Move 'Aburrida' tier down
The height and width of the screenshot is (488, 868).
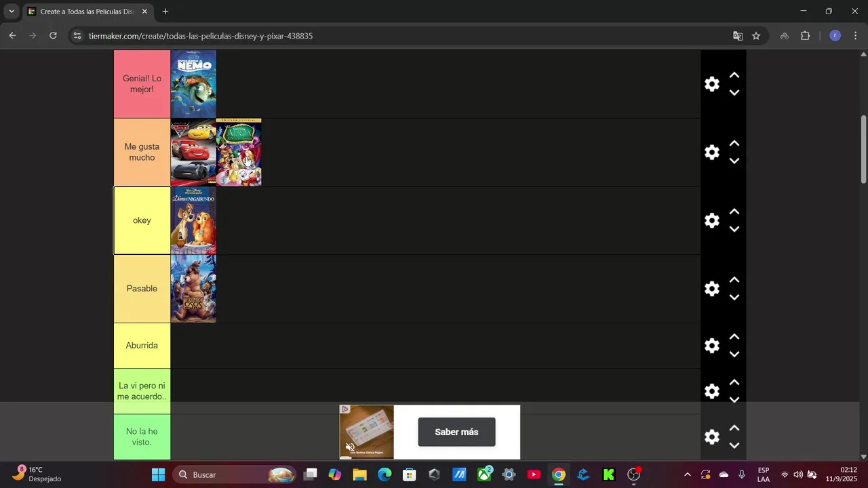734,354
